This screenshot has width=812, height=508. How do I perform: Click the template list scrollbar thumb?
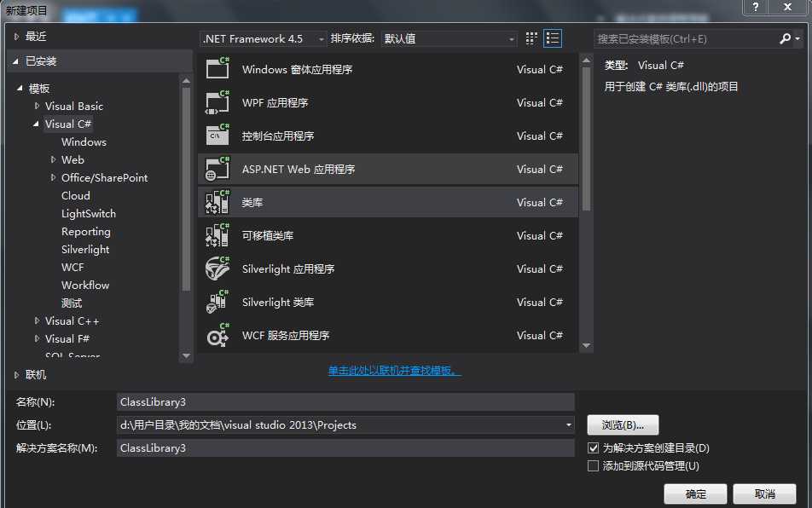(586, 139)
